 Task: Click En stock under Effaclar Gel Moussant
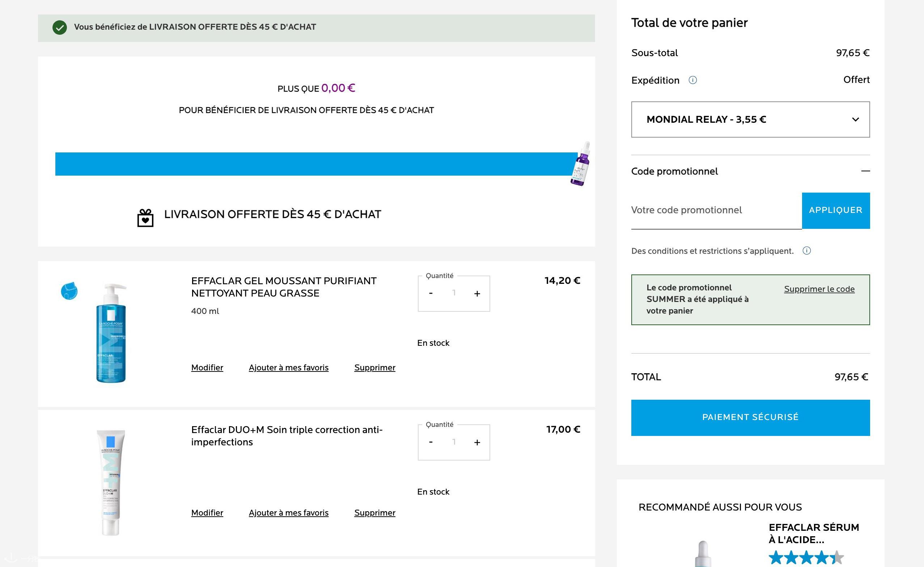point(433,343)
